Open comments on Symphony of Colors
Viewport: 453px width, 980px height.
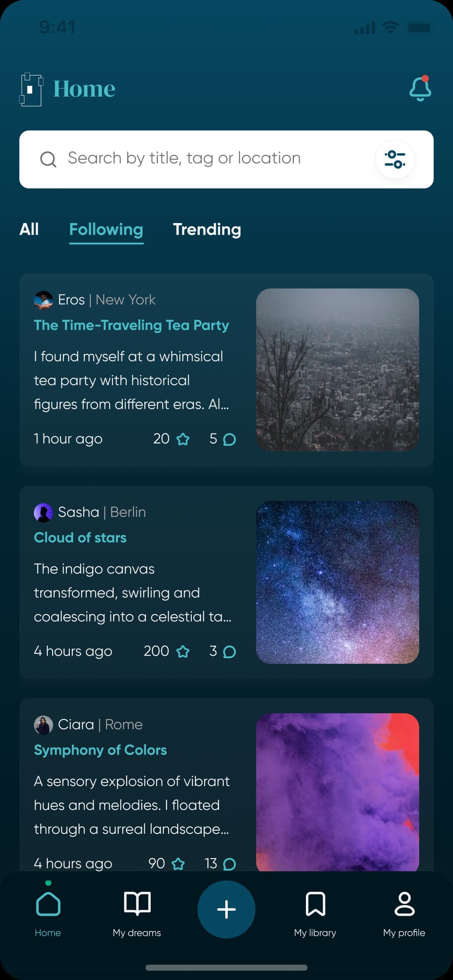(229, 864)
